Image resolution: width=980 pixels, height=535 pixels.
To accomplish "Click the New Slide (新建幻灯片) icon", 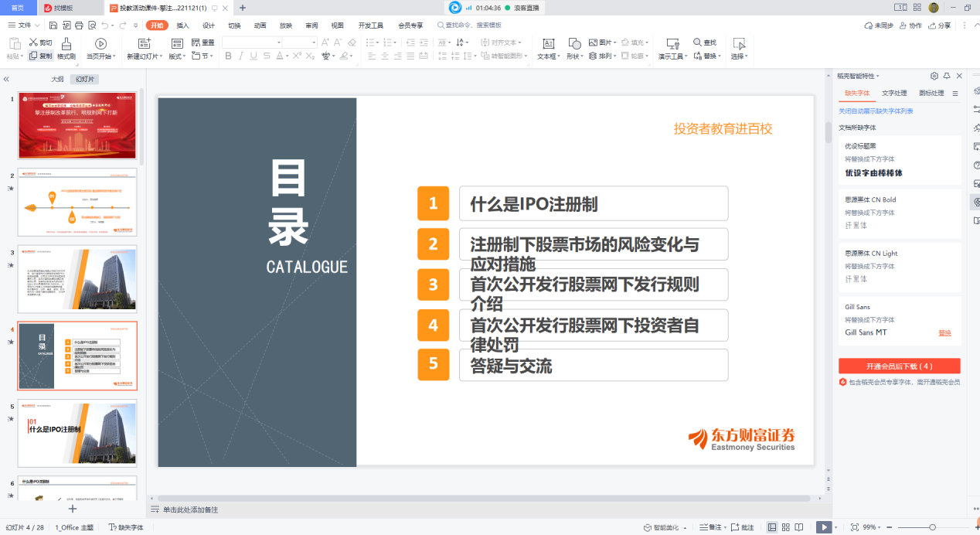I will (x=145, y=44).
